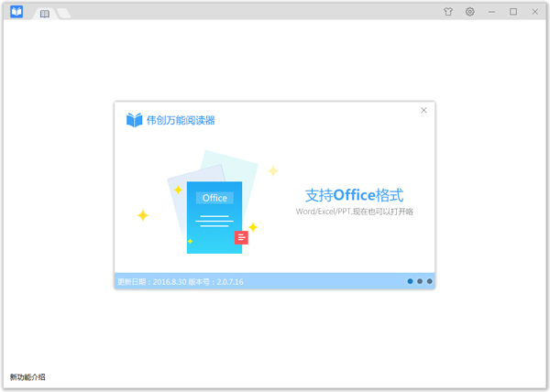Viewport: 550px width, 392px height.
Task: Click the blue book app logo
Action: tap(16, 12)
